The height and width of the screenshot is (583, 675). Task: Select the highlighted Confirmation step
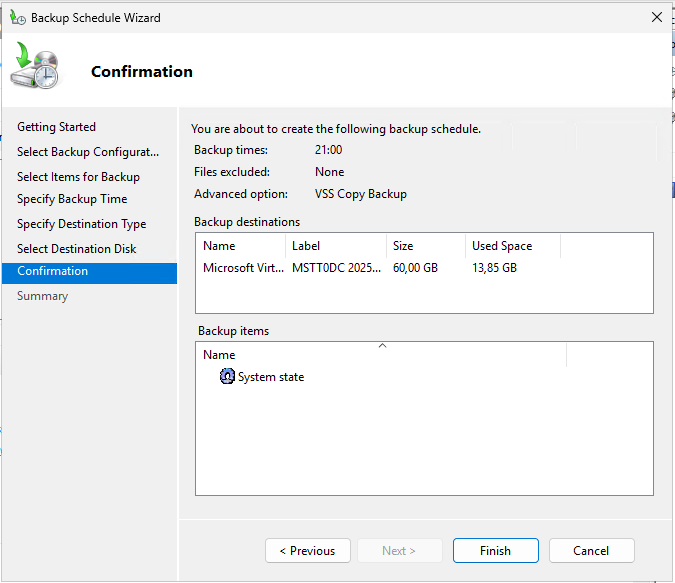(53, 272)
